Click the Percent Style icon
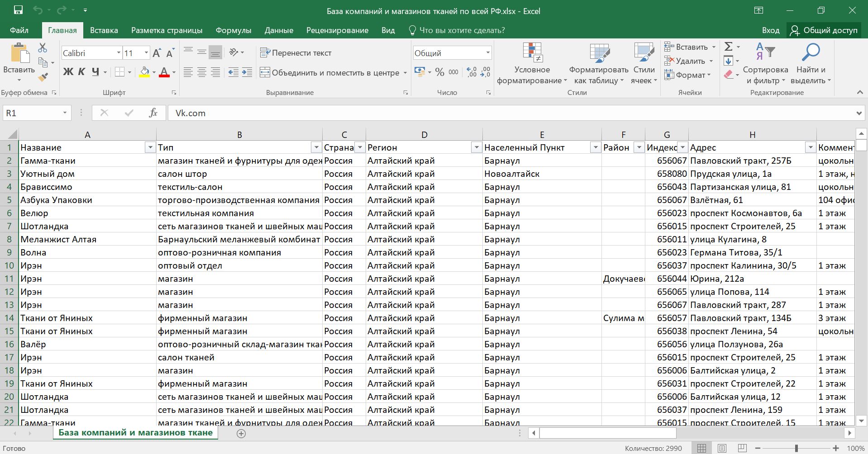The height and width of the screenshot is (454, 868). pyautogui.click(x=439, y=72)
